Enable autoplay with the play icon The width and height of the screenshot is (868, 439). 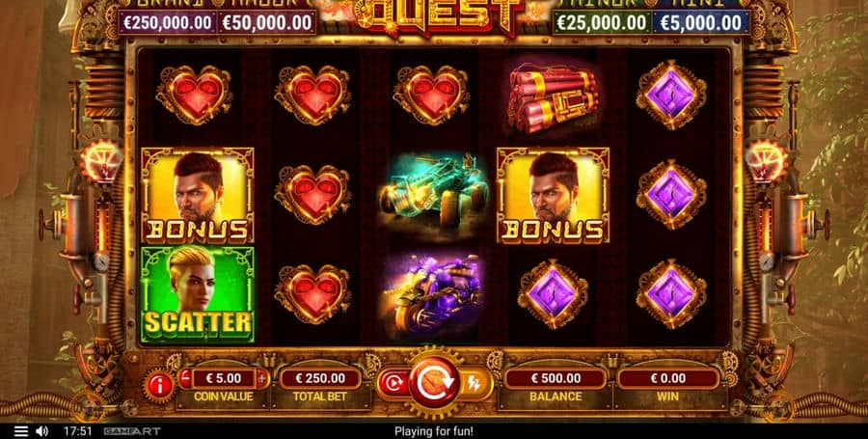coord(393,383)
